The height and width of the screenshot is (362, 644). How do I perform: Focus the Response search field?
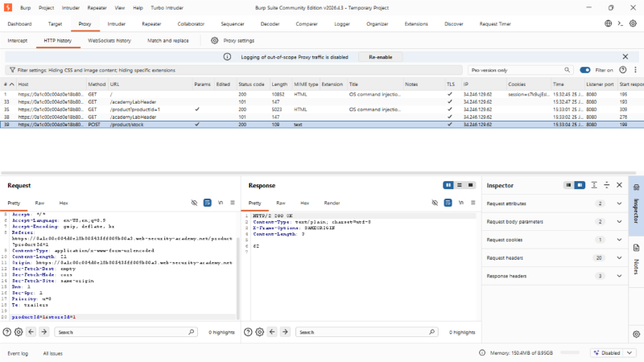[x=367, y=332]
